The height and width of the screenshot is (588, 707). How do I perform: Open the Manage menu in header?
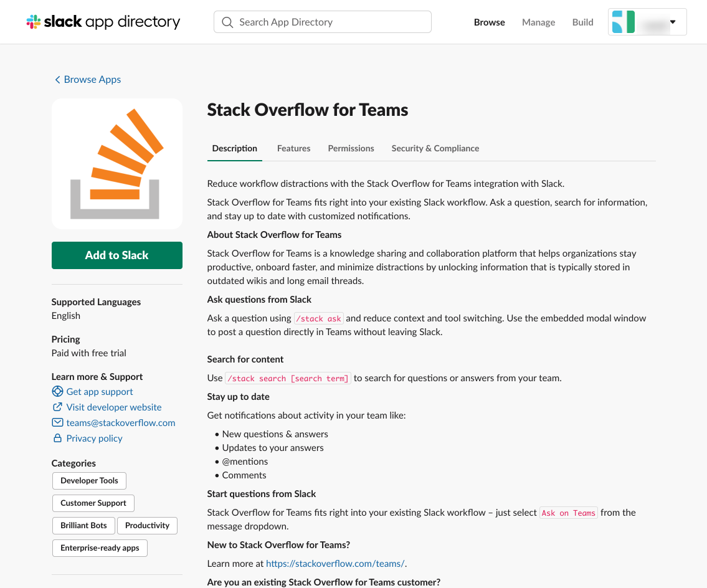click(x=538, y=22)
